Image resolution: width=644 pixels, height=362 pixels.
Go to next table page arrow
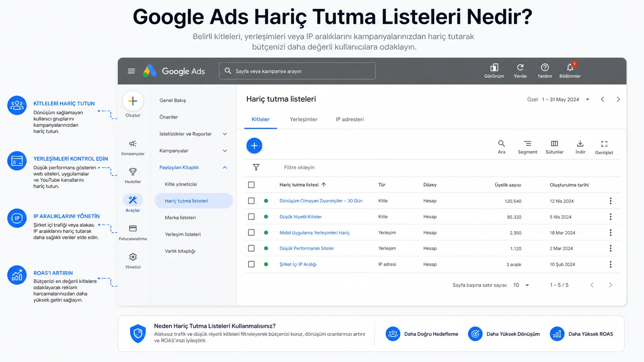(610, 285)
